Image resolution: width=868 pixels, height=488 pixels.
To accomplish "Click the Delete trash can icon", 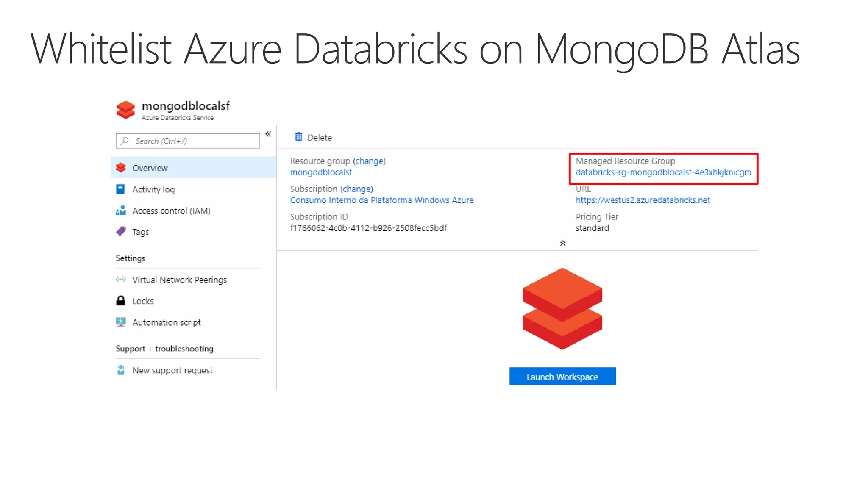I will point(299,137).
